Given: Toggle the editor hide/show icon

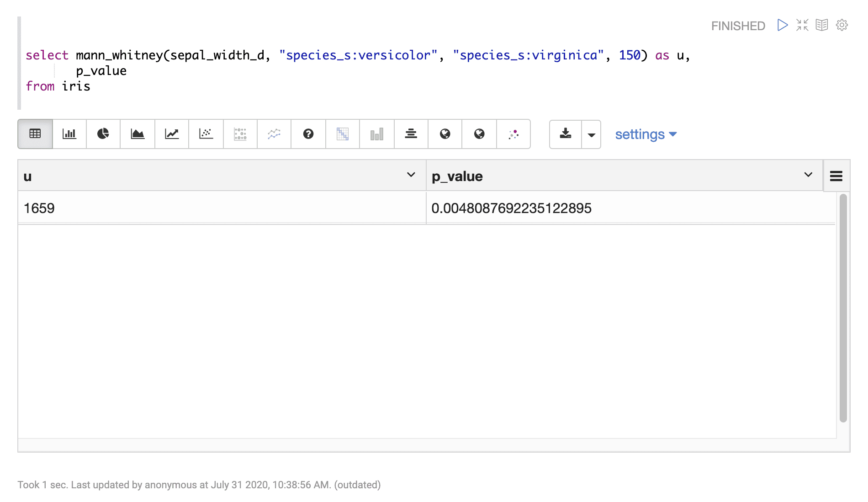Looking at the screenshot, I should click(802, 25).
